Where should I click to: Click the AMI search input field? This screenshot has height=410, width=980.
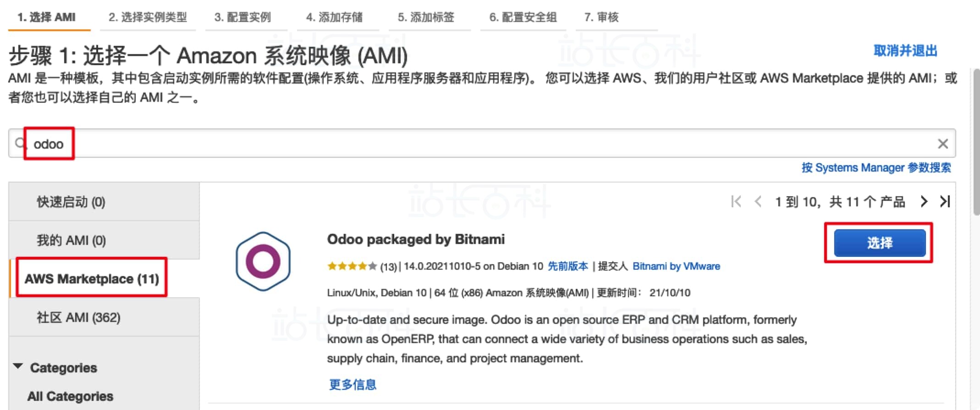coord(482,144)
